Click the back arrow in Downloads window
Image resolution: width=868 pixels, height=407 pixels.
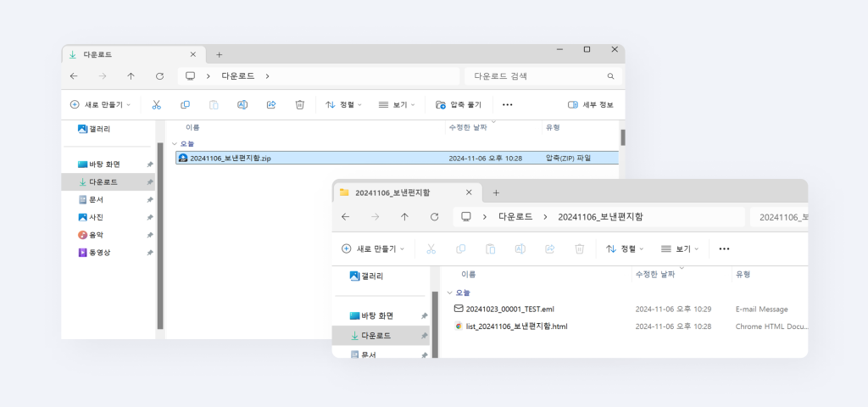(74, 75)
